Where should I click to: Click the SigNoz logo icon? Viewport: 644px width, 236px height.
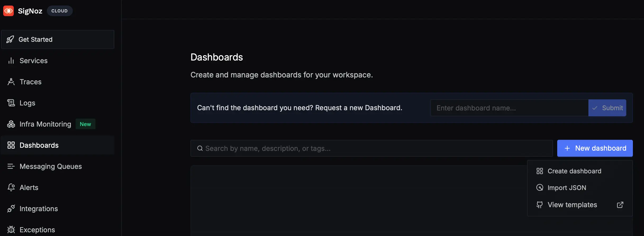[8, 11]
